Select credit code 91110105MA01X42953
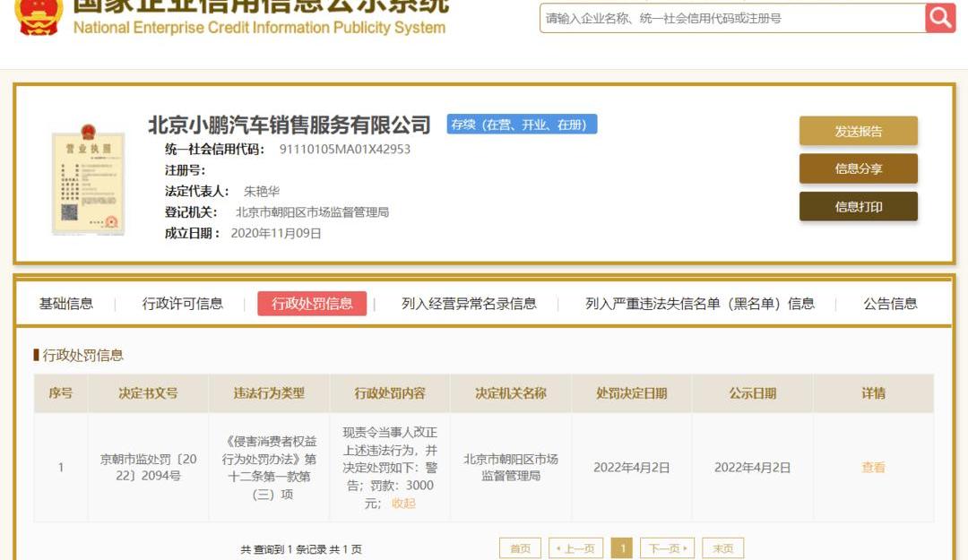 pyautogui.click(x=344, y=150)
